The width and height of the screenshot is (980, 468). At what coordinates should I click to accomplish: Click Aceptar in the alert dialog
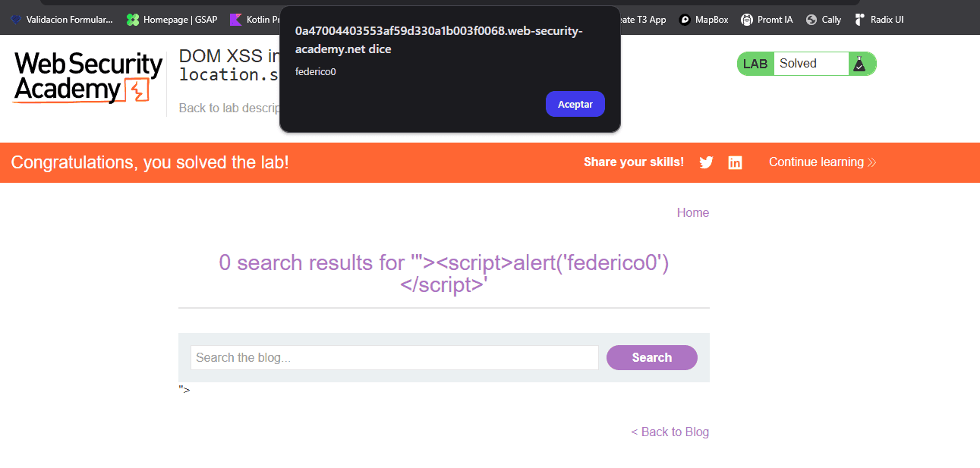point(575,104)
